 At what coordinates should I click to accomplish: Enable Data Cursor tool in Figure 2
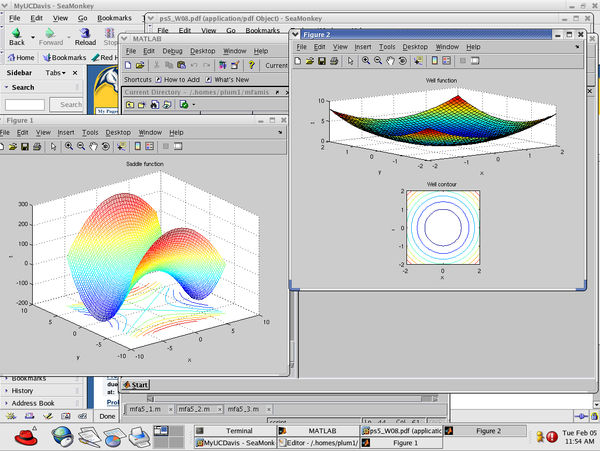418,60
